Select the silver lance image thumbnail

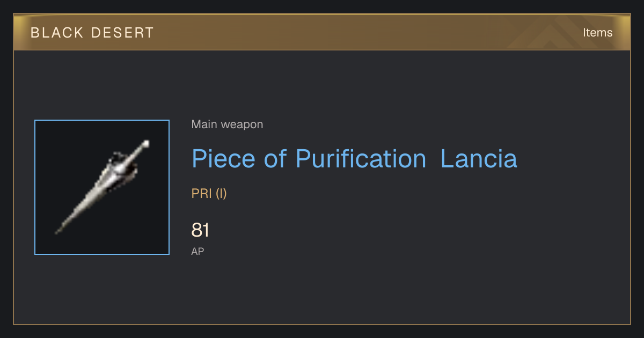click(x=102, y=187)
